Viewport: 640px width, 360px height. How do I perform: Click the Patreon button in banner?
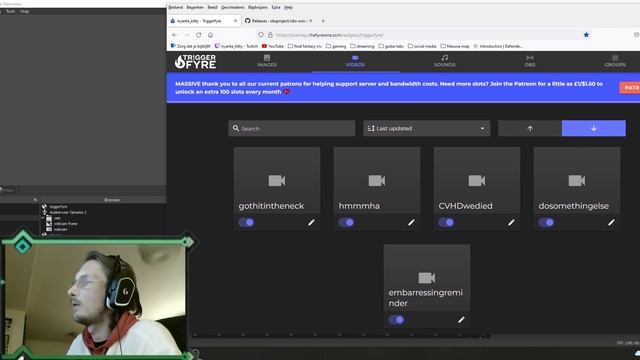(x=630, y=88)
